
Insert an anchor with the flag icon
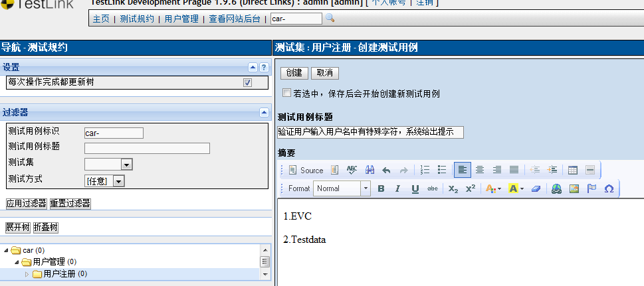pos(590,188)
